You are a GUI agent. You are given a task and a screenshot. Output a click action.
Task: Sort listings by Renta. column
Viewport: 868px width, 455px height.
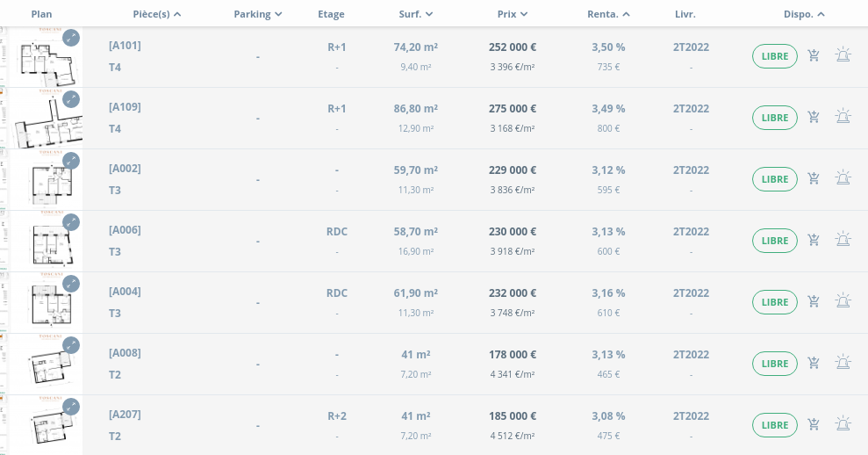(608, 14)
